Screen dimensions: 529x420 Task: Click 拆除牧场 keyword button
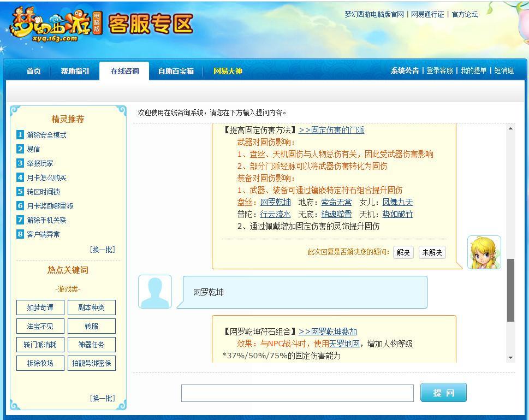(40, 363)
